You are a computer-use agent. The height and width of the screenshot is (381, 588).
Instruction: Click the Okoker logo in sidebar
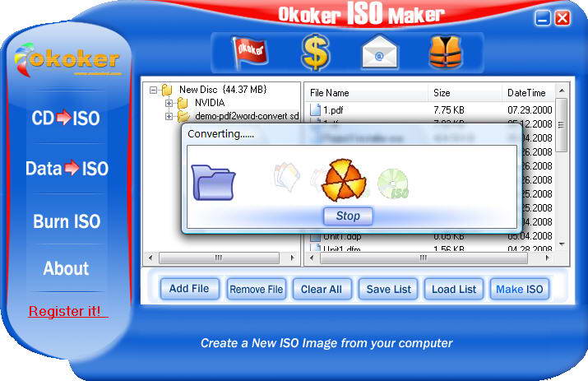click(x=67, y=58)
